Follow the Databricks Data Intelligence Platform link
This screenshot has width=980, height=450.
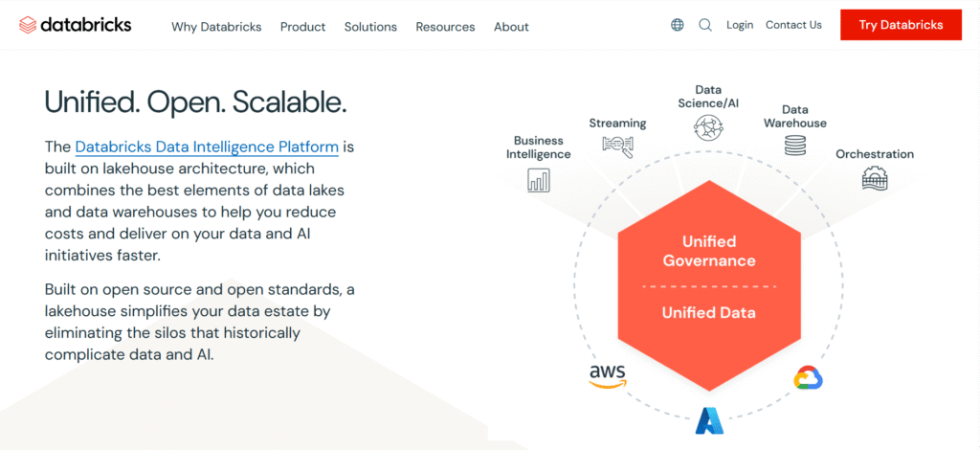(207, 147)
